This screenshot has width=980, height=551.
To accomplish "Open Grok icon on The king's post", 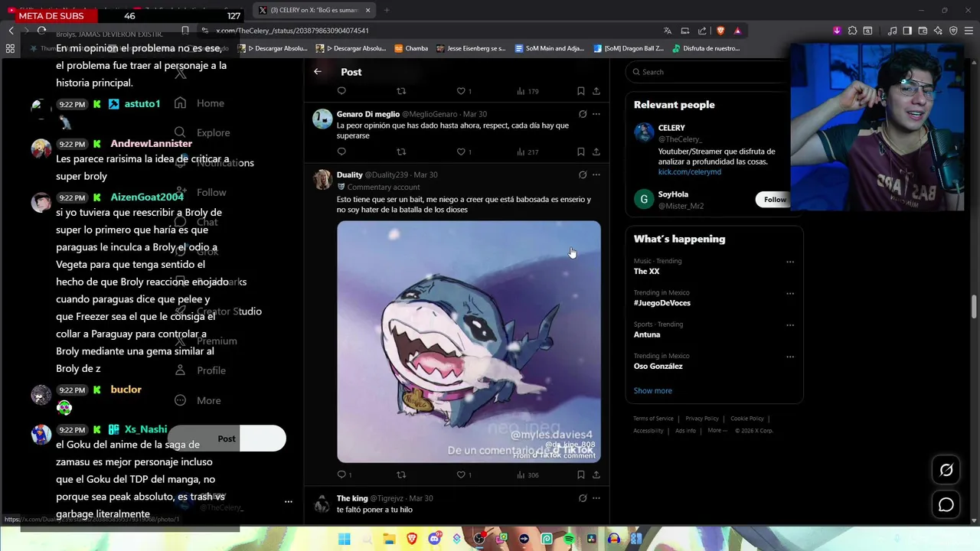I will coord(583,498).
